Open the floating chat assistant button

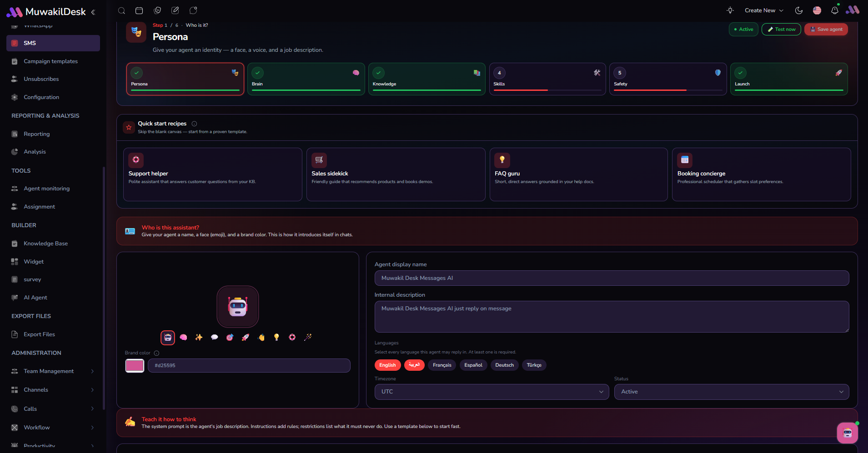click(x=848, y=433)
